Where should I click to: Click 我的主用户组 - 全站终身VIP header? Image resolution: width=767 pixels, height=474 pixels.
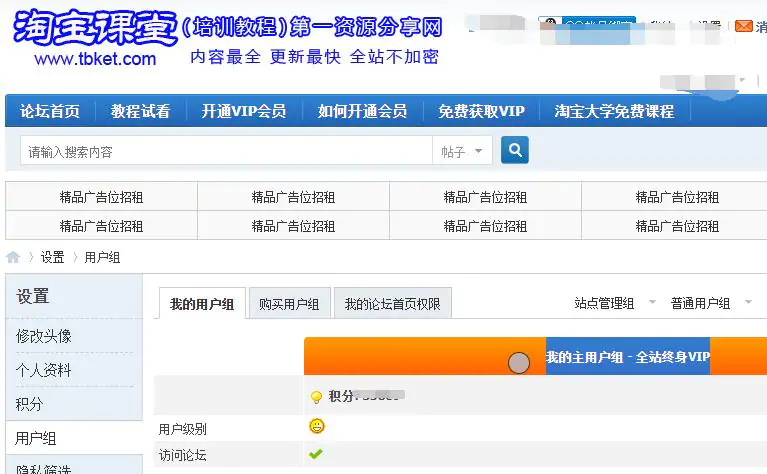(628, 357)
